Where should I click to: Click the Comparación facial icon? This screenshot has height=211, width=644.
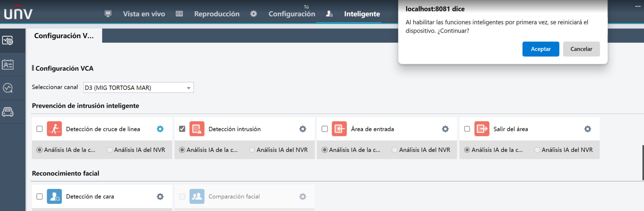(197, 196)
